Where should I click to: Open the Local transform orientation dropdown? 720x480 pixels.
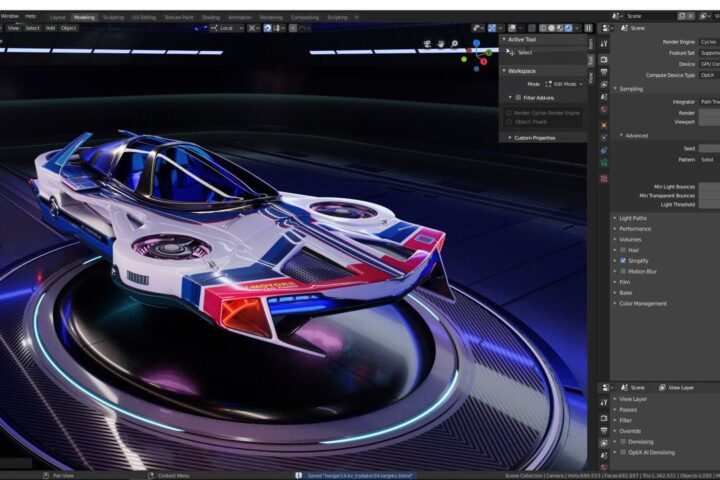tap(227, 28)
